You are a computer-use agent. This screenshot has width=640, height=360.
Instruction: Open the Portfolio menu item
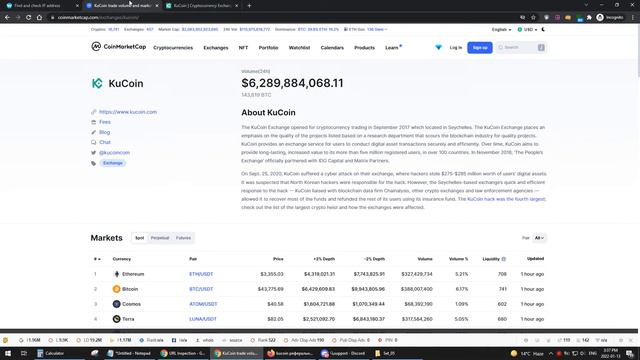point(268,48)
